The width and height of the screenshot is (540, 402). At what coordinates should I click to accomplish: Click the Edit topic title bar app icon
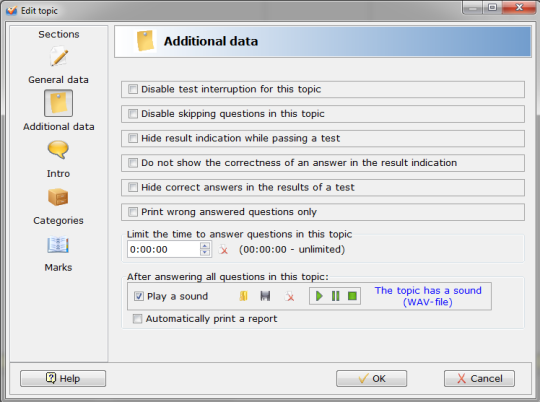[x=11, y=11]
